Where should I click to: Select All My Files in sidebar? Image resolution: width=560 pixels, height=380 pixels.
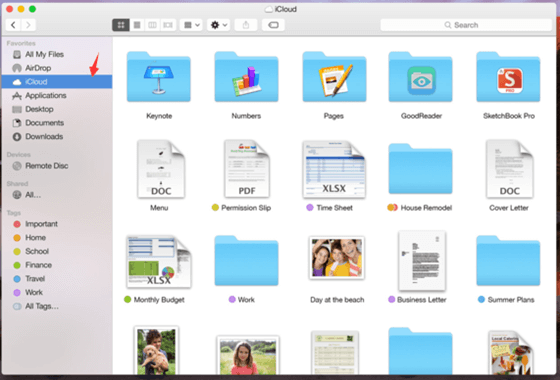point(57,54)
